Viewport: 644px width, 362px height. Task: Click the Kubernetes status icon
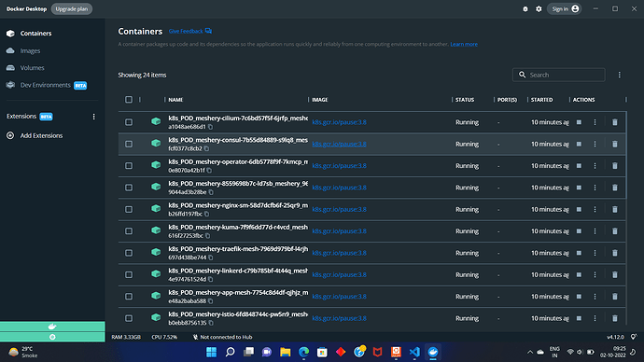52,337
